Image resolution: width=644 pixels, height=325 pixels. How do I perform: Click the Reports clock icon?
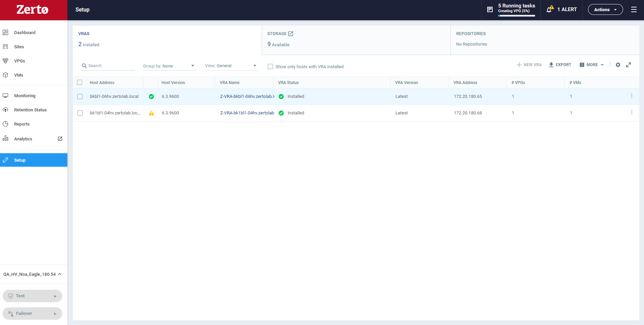pyautogui.click(x=5, y=124)
